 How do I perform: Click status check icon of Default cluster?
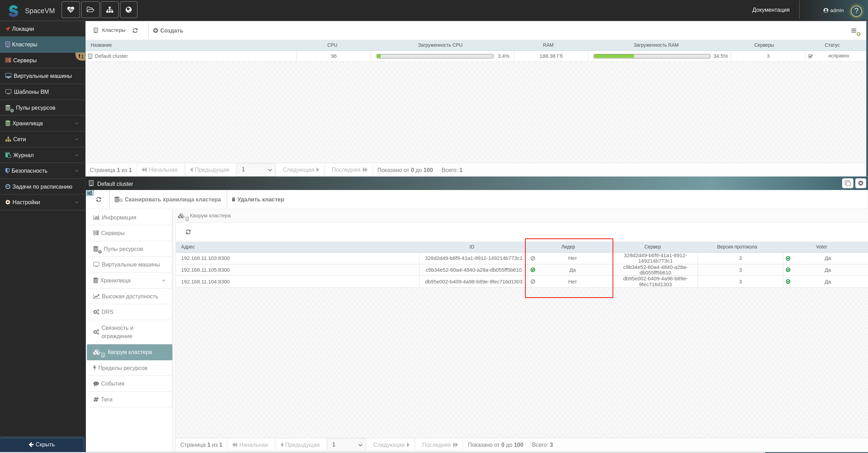[x=810, y=56]
